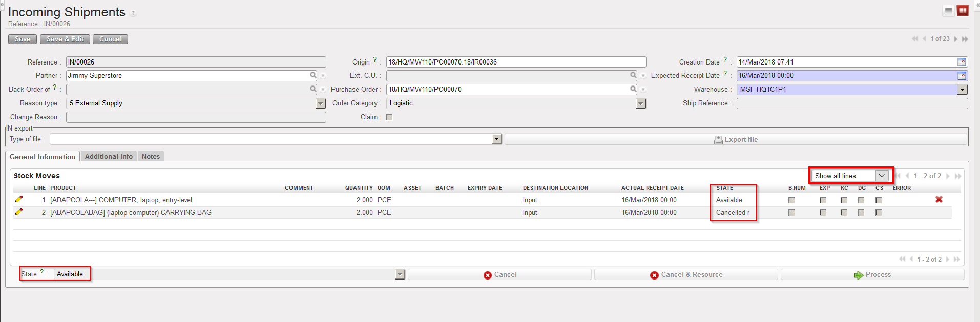This screenshot has height=322, width=980.
Task: Open calendar picker for Expected Receipt Date
Action: [x=962, y=76]
